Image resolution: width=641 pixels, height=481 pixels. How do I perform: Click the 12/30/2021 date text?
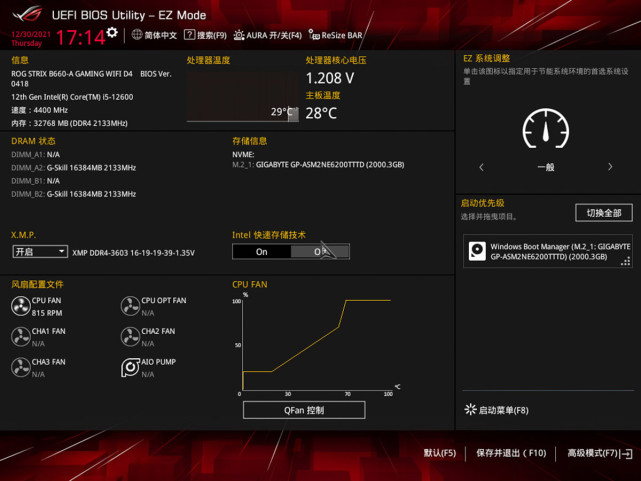[x=31, y=34]
